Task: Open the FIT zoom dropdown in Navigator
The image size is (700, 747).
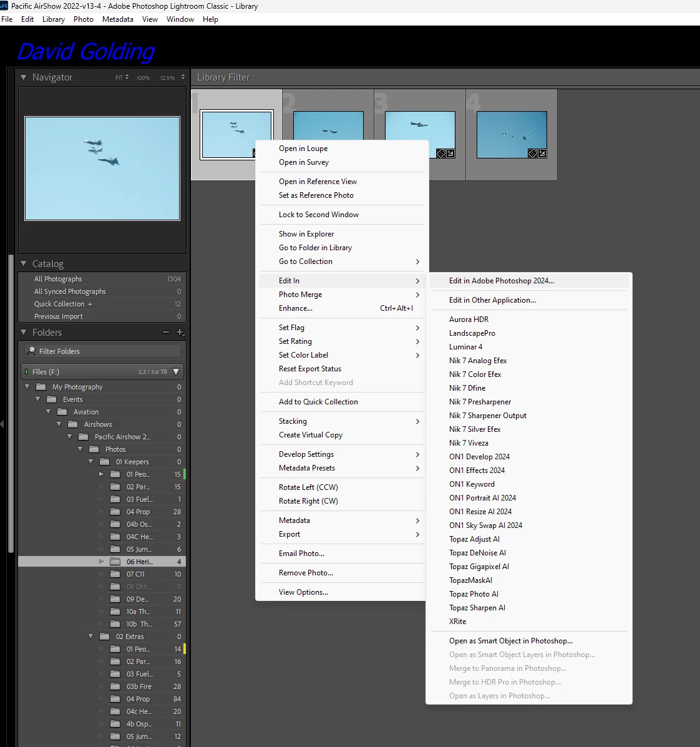Action: coord(122,77)
